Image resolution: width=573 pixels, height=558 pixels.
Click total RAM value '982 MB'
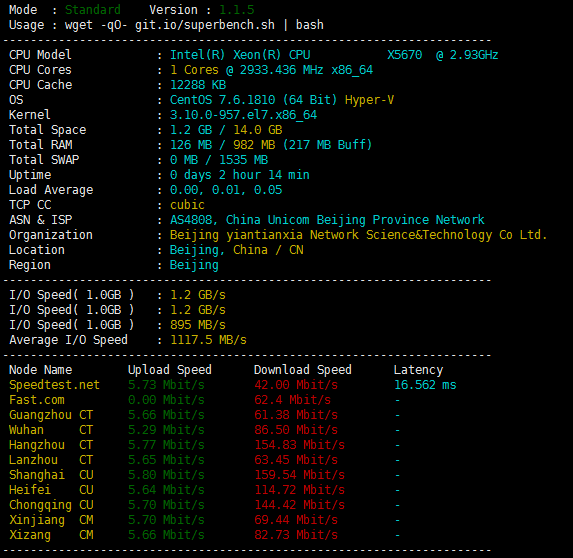pyautogui.click(x=254, y=145)
